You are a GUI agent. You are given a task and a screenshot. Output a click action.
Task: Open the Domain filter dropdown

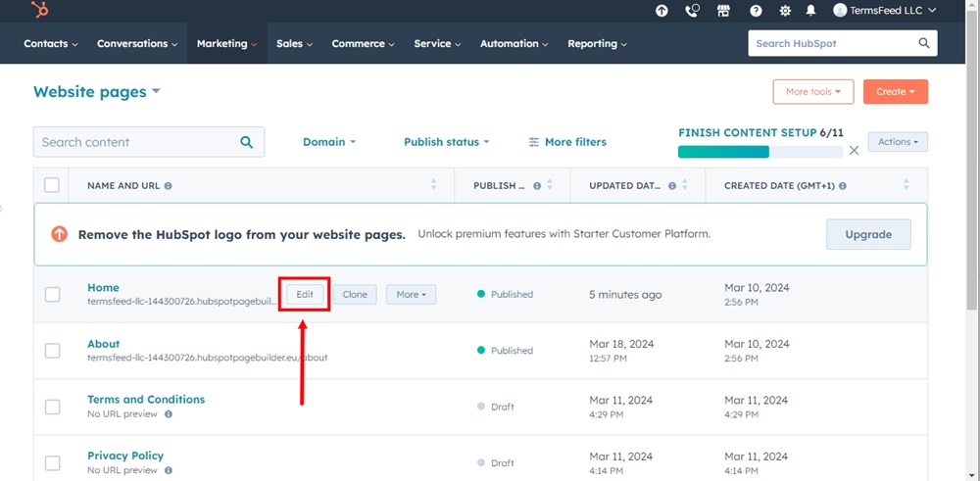coord(329,142)
